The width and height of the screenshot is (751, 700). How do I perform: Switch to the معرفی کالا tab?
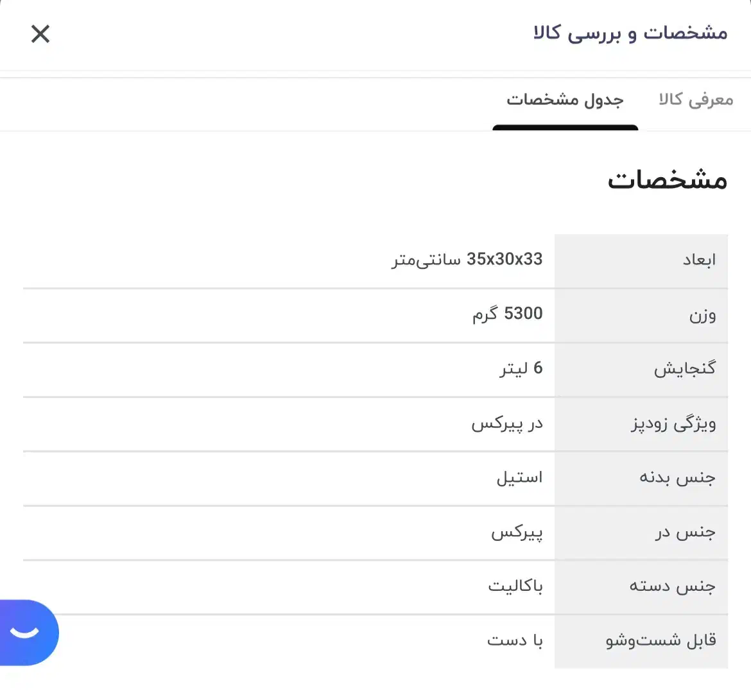point(696,100)
